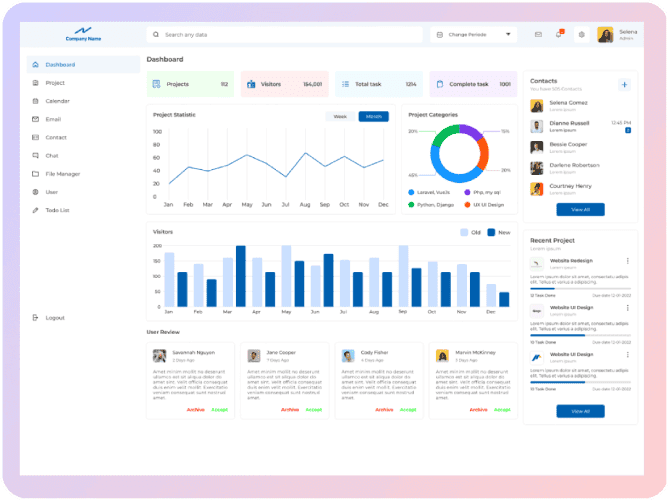The width and height of the screenshot is (669, 500).
Task: Click the Chat icon in the sidebar
Action: [36, 156]
